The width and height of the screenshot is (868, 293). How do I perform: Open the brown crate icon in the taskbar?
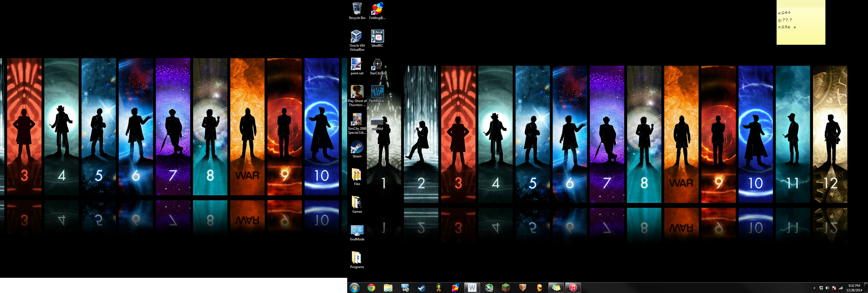523,288
